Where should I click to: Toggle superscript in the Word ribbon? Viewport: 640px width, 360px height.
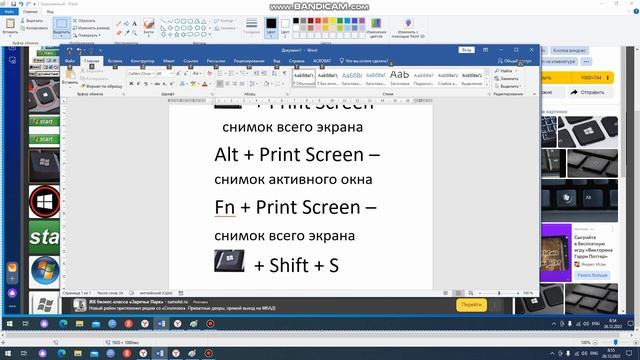coord(171,84)
